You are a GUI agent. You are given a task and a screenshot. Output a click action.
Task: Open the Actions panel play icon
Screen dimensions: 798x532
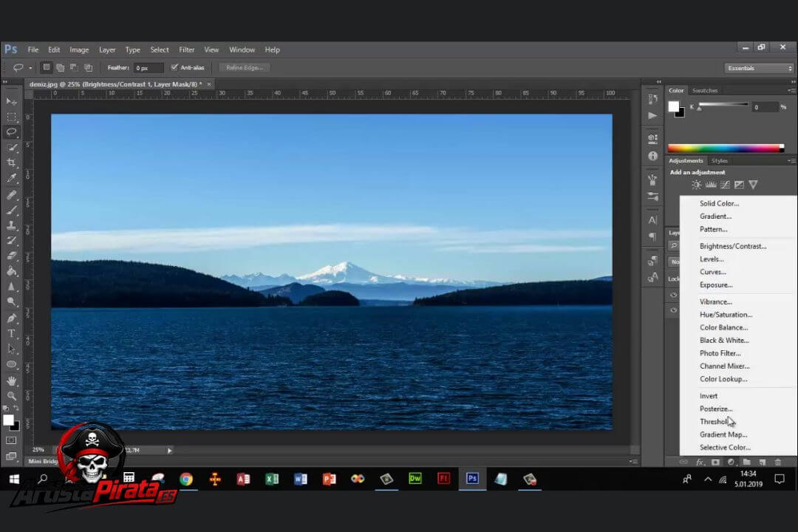653,115
